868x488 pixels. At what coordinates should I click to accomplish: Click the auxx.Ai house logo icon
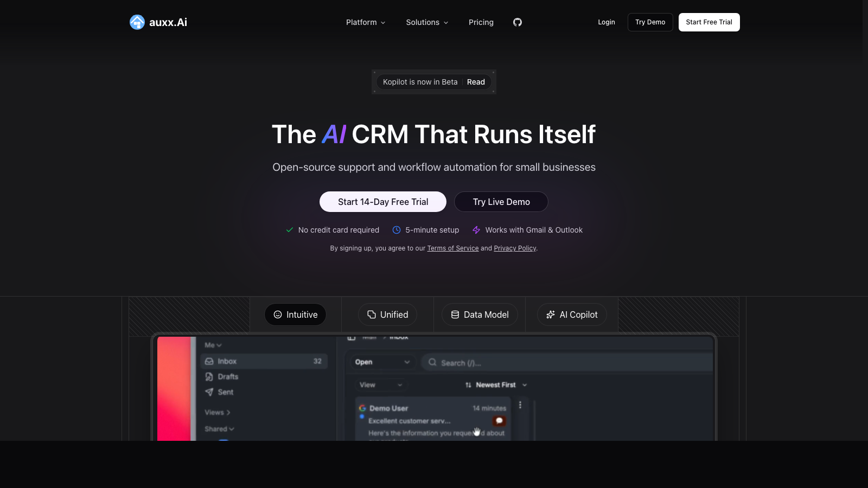coord(137,22)
